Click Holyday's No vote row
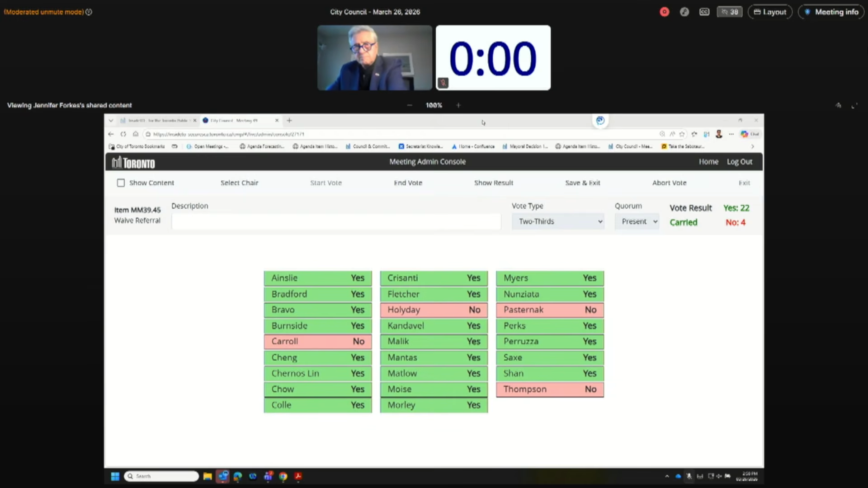The image size is (868, 488). tap(434, 310)
